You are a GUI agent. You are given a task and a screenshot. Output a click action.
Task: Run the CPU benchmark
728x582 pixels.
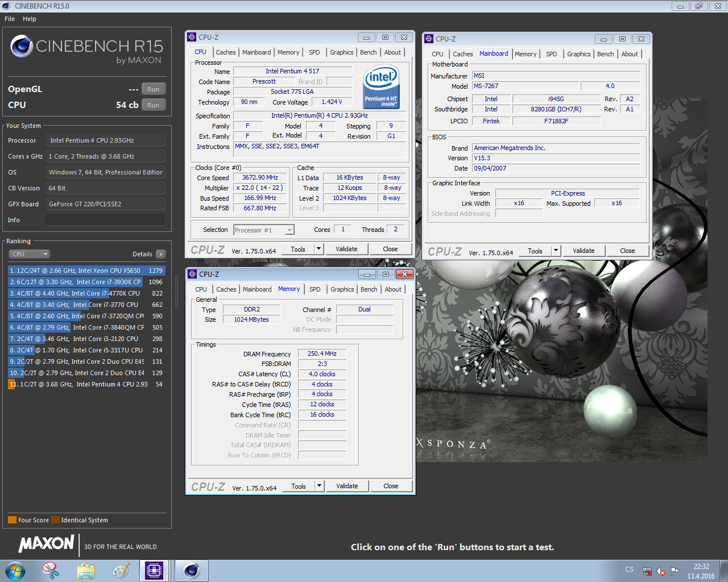click(x=154, y=105)
